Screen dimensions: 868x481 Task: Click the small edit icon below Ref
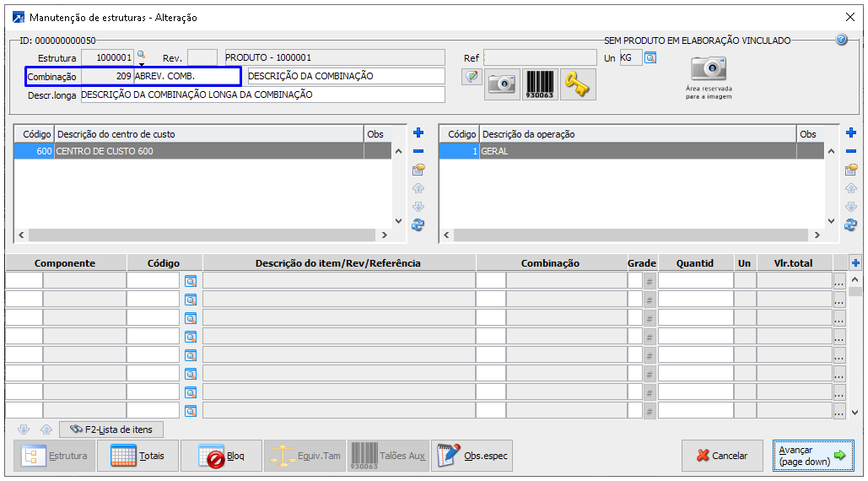[x=472, y=77]
